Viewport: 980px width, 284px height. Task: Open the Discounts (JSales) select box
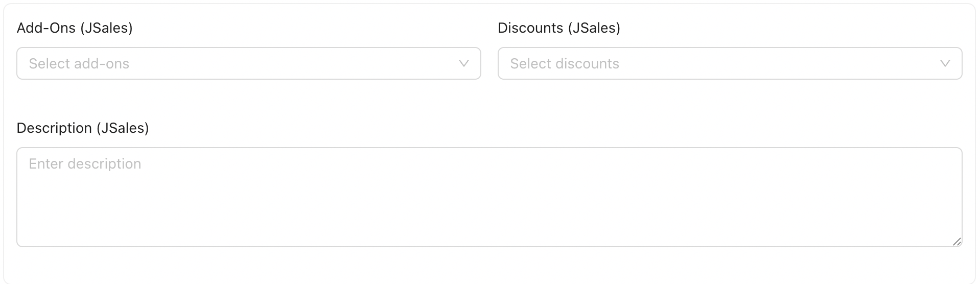730,63
